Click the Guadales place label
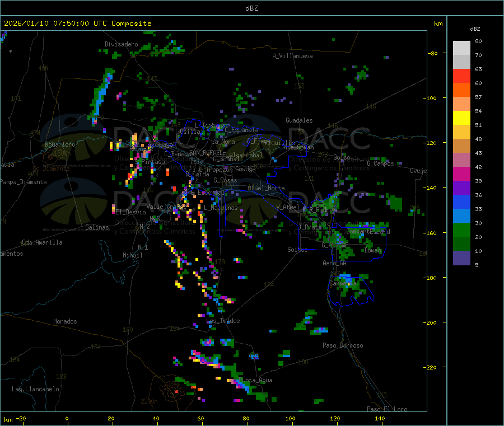Image resolution: width=504 pixels, height=426 pixels. coord(299,120)
